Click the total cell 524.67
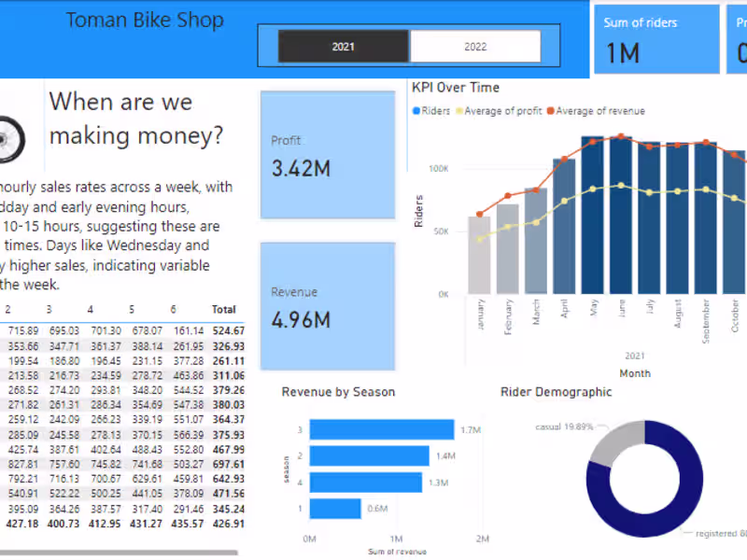Screen dimensions: 747x560 point(229,331)
